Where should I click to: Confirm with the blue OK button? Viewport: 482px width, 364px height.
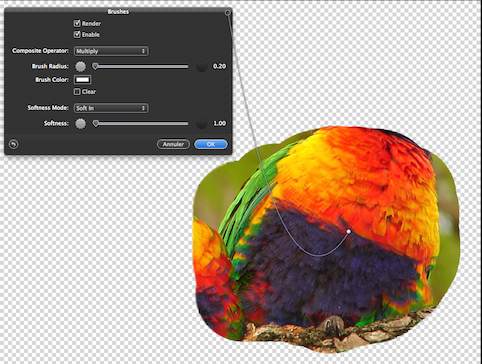[211, 144]
